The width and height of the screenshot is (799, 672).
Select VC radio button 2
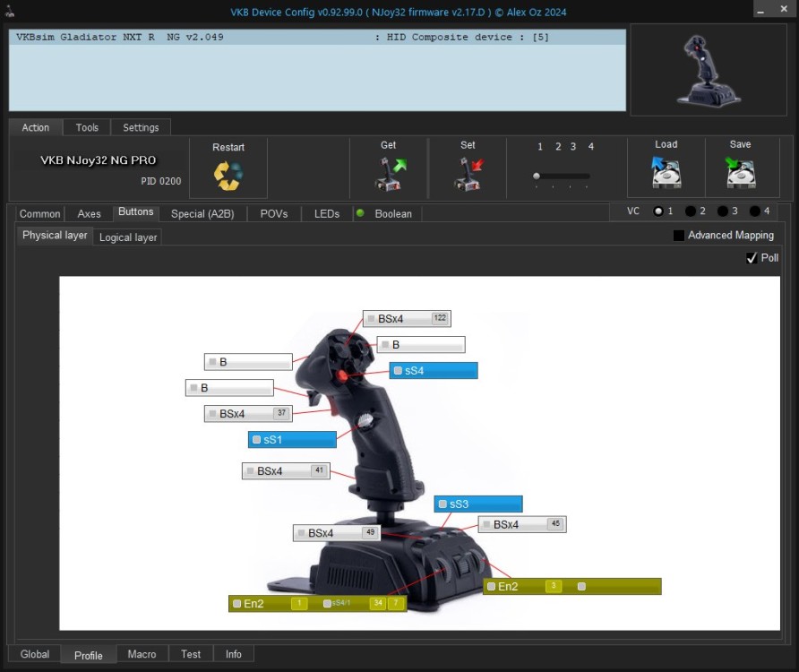click(691, 211)
